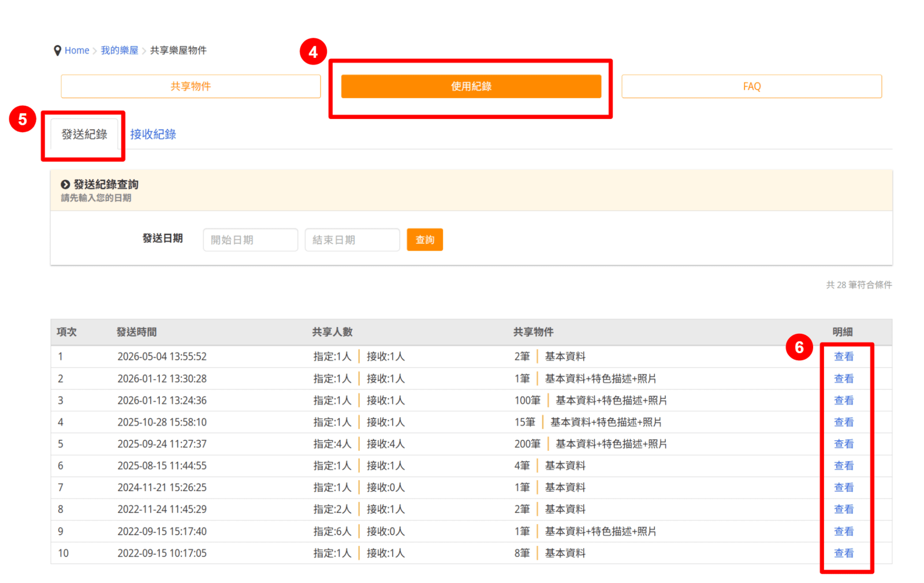The image size is (924, 583).
Task: Click the 4筆 object count cell
Action: [x=522, y=465]
